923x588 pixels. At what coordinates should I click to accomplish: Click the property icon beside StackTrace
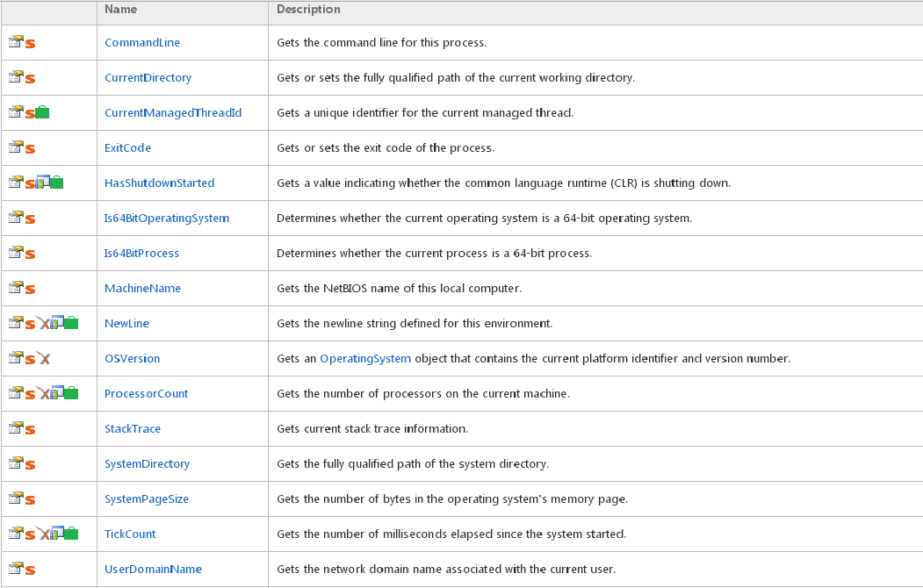(16, 427)
